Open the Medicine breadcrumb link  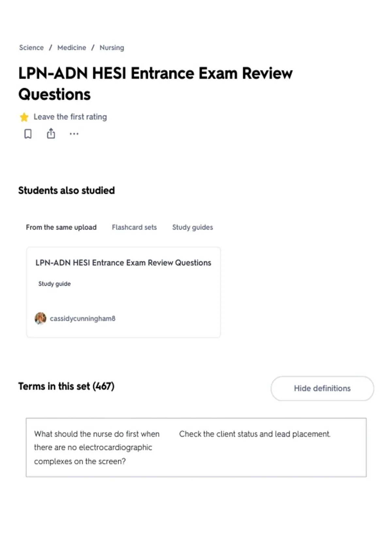tap(72, 48)
